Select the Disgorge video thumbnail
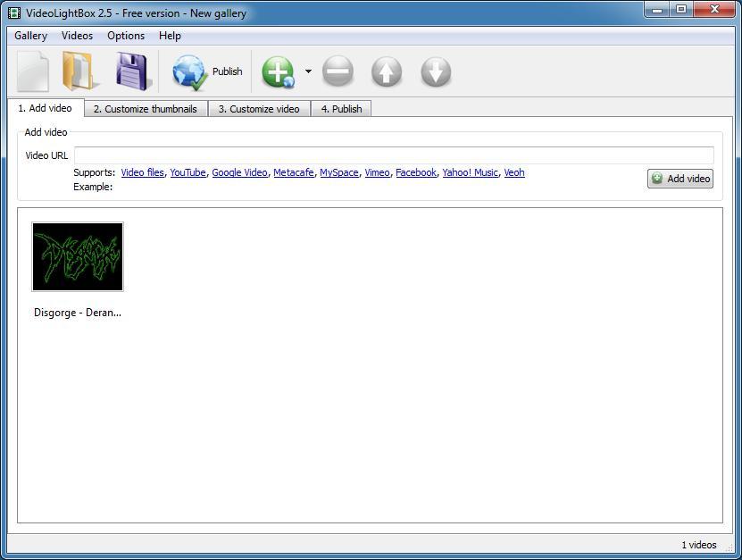Screen dimensions: 742x560 (x=78, y=256)
